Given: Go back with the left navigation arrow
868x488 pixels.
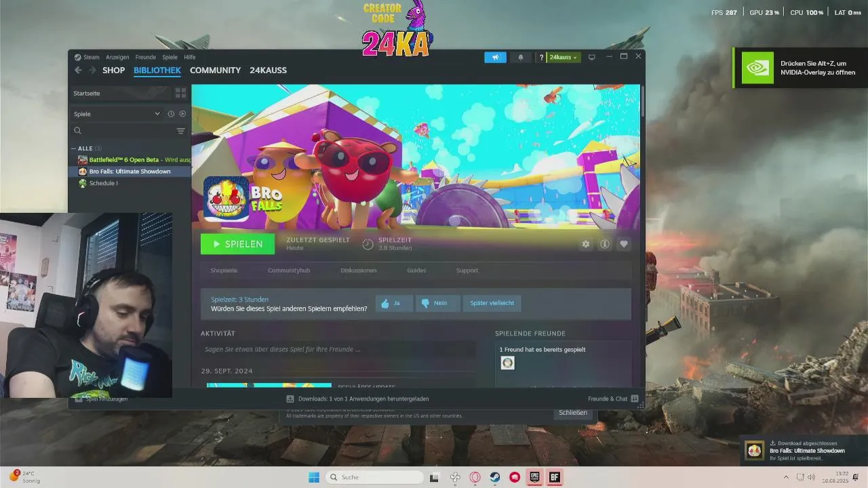Looking at the screenshot, I should 78,70.
